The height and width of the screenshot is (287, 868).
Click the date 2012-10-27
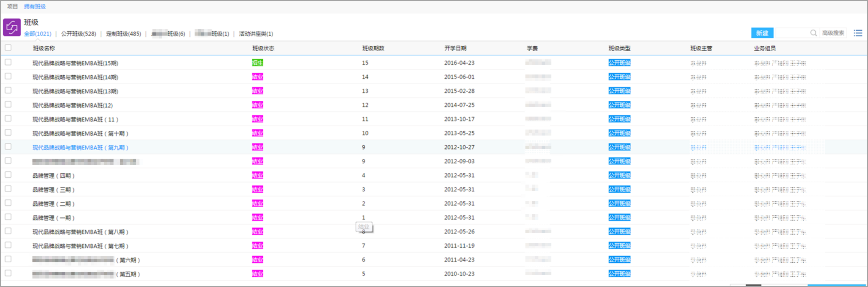(459, 147)
